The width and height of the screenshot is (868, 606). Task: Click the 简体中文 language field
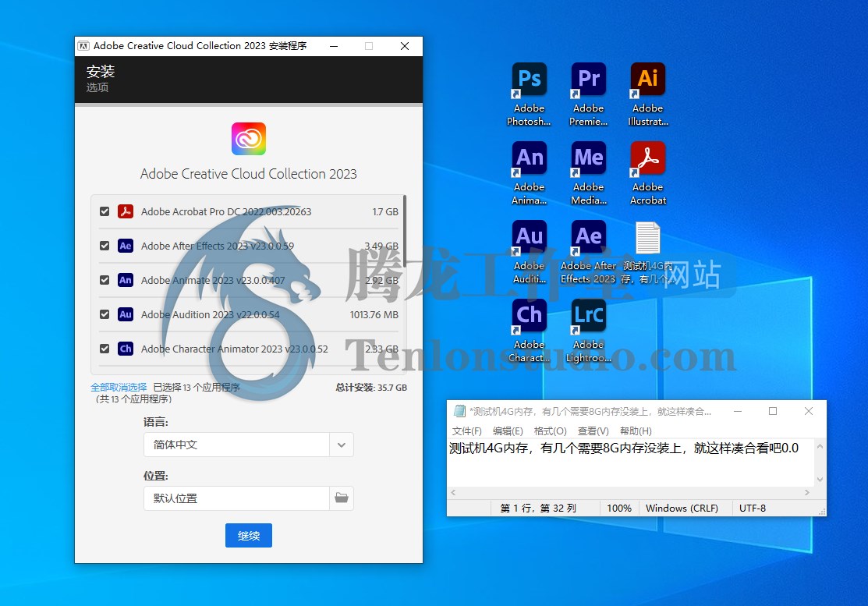click(x=237, y=445)
